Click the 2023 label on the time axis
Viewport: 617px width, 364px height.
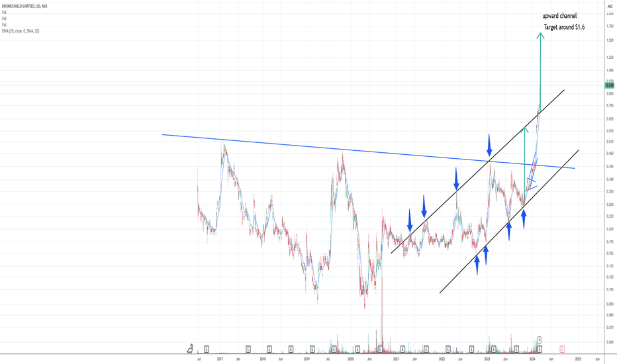487,359
